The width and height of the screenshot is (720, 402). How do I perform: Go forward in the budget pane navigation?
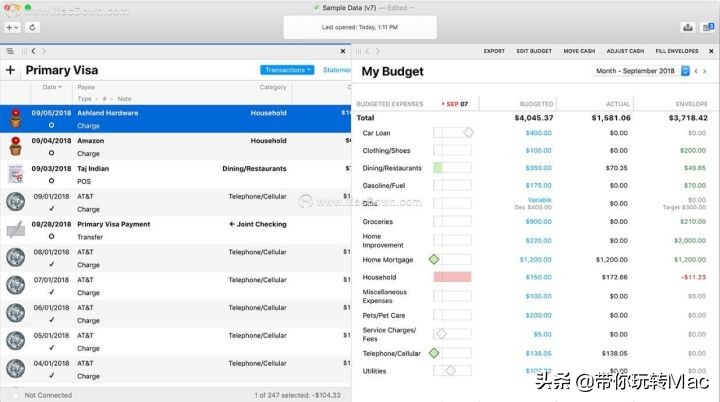[x=378, y=51]
